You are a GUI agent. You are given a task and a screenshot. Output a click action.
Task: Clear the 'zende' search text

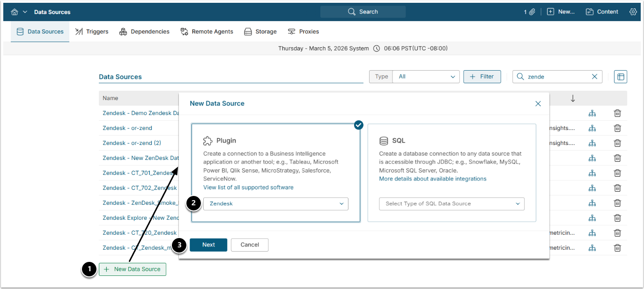[x=595, y=77]
